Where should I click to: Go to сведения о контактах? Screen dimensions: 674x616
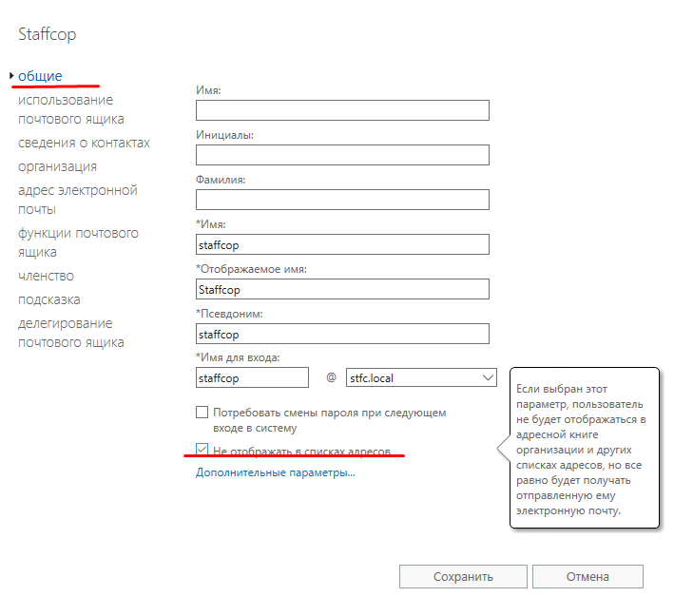[84, 143]
